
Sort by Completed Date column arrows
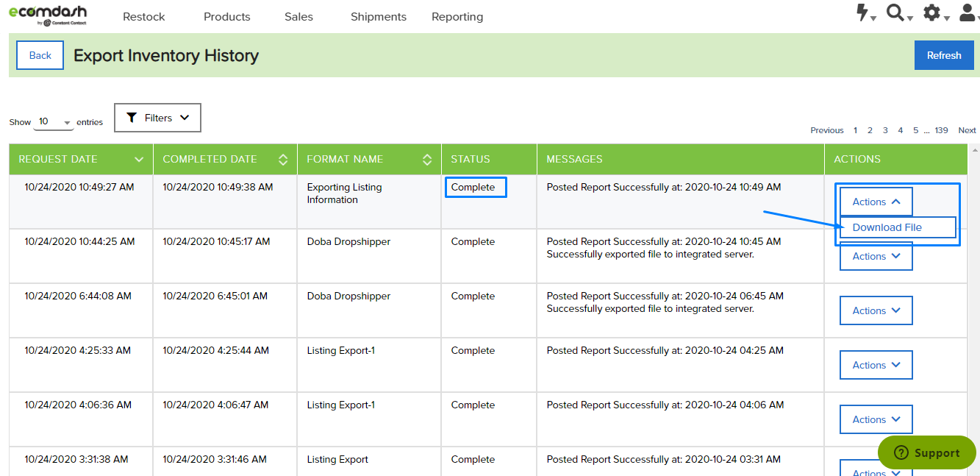click(x=283, y=160)
